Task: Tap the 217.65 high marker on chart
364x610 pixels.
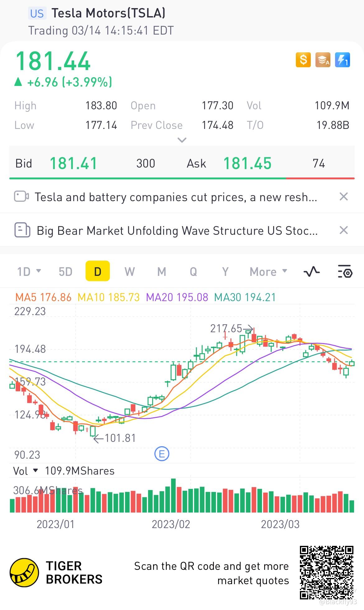Action: click(232, 328)
